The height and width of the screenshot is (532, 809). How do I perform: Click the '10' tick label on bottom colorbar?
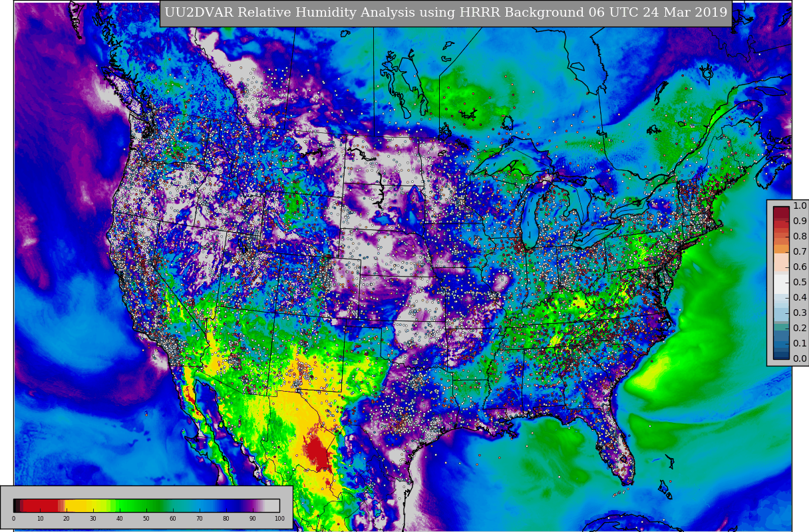point(40,519)
